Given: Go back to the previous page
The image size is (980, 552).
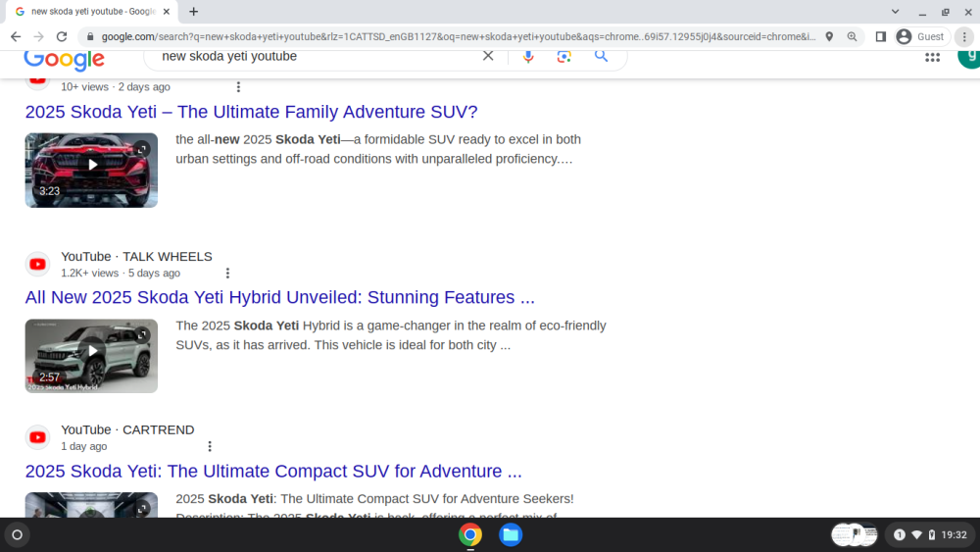Looking at the screenshot, I should tap(16, 37).
